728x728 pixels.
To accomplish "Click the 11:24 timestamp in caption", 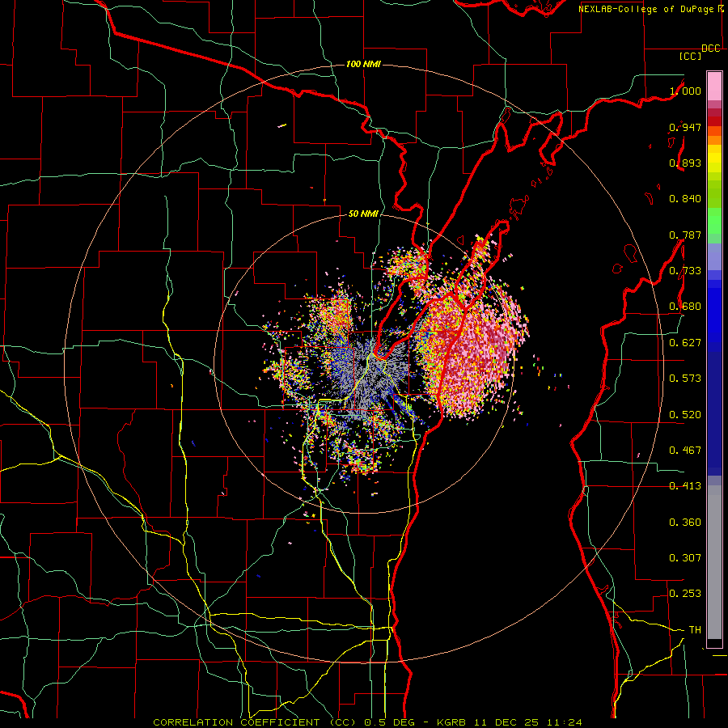I will [x=564, y=722].
